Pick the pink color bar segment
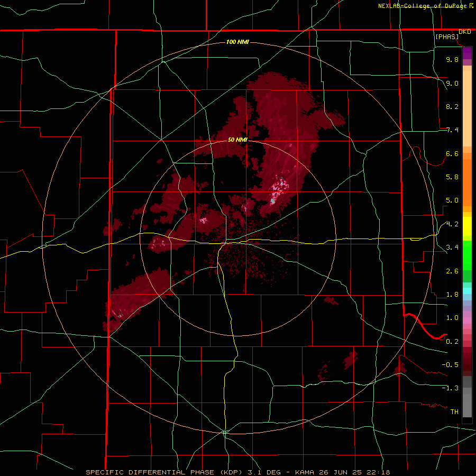The image size is (476, 476). click(x=467, y=321)
